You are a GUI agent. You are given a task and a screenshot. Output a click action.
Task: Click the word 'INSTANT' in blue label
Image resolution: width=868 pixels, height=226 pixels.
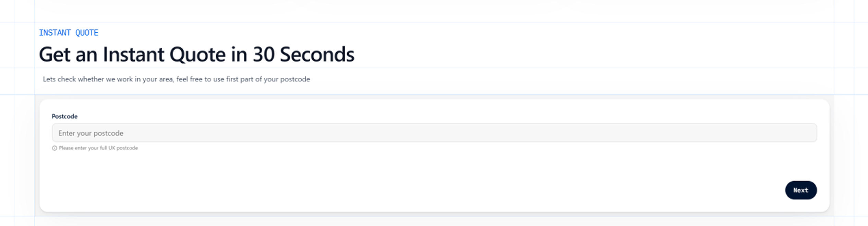[x=55, y=33]
